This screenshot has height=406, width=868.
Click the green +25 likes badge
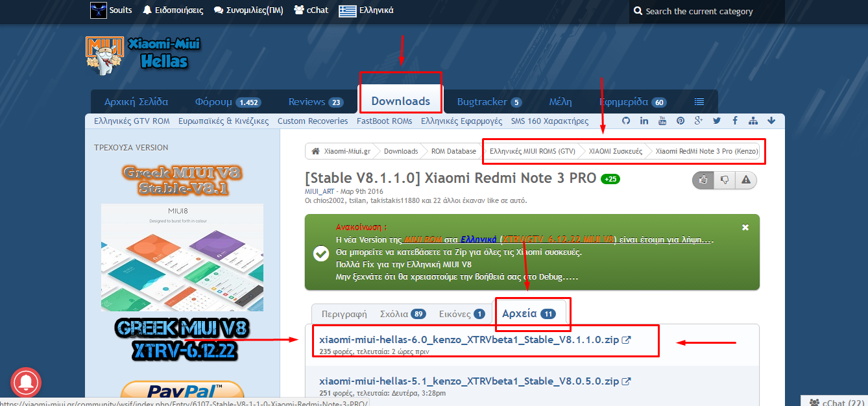coord(610,179)
